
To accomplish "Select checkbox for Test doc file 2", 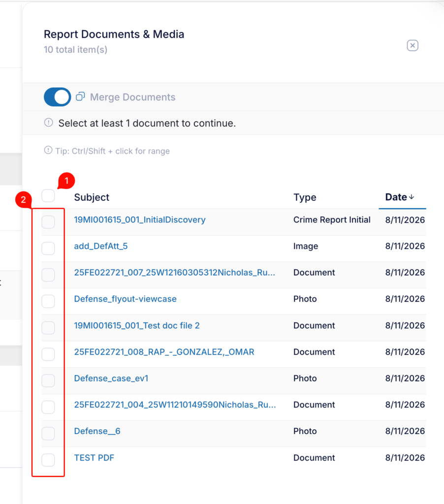I will 48,327.
